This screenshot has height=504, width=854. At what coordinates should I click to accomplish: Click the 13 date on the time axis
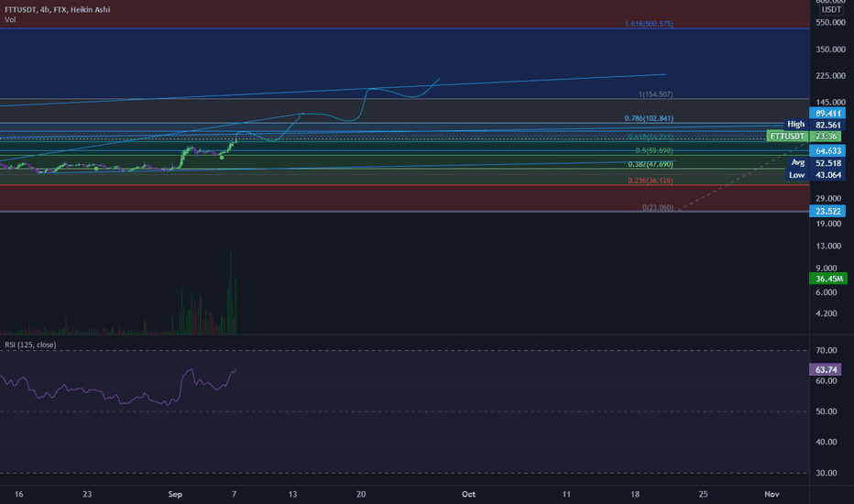tap(292, 494)
